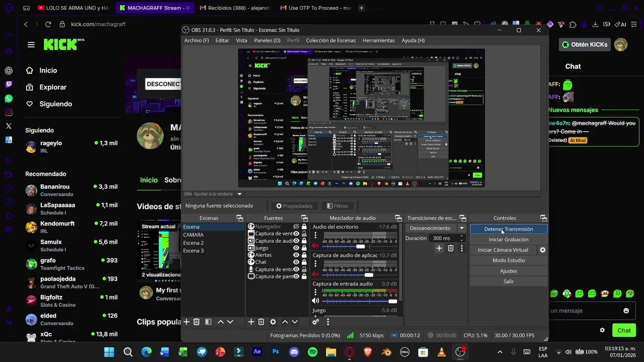This screenshot has height=362, width=644.
Task: Open source properties gear in Fuentes toolbar
Action: click(273, 322)
